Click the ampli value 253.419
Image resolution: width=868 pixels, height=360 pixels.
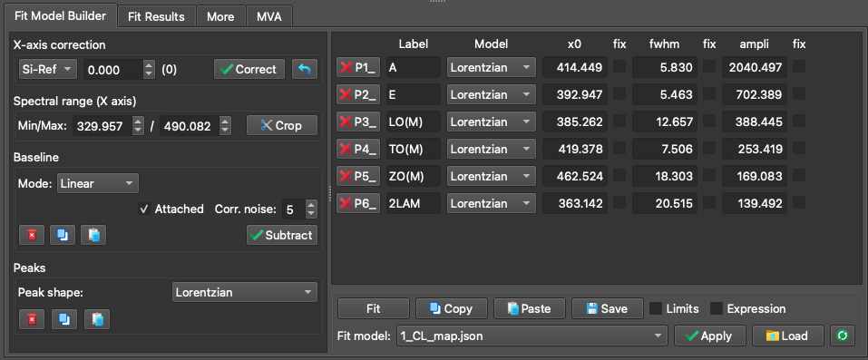pos(755,149)
